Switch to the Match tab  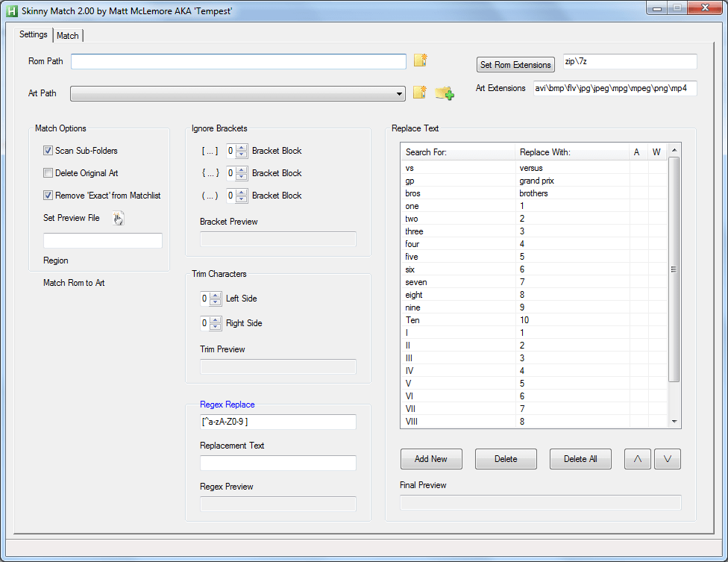(x=68, y=36)
